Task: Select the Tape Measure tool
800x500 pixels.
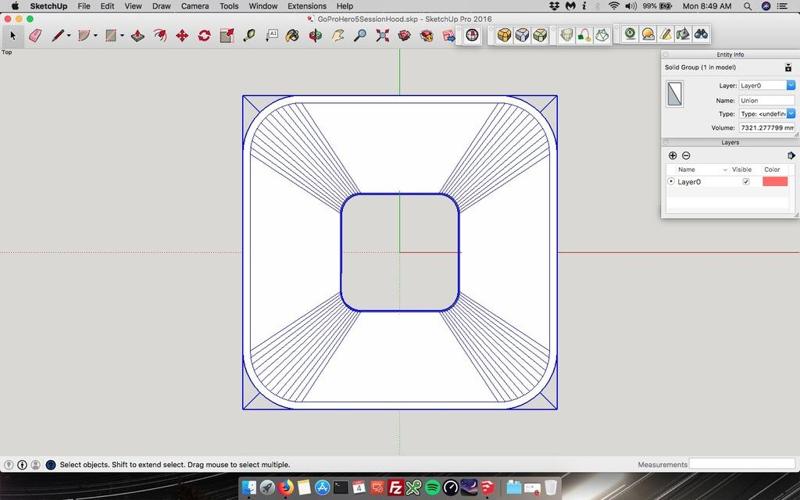Action: pyautogui.click(x=249, y=35)
